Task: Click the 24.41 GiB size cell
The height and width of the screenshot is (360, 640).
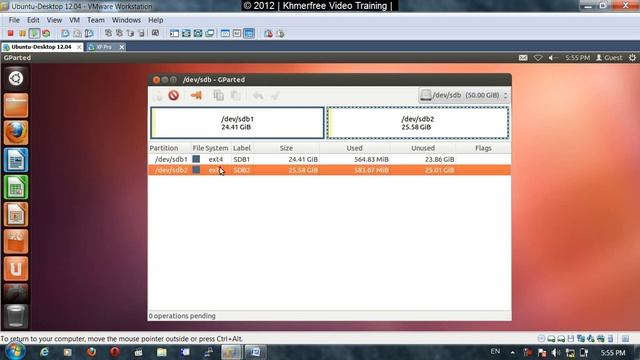Action: pyautogui.click(x=303, y=159)
